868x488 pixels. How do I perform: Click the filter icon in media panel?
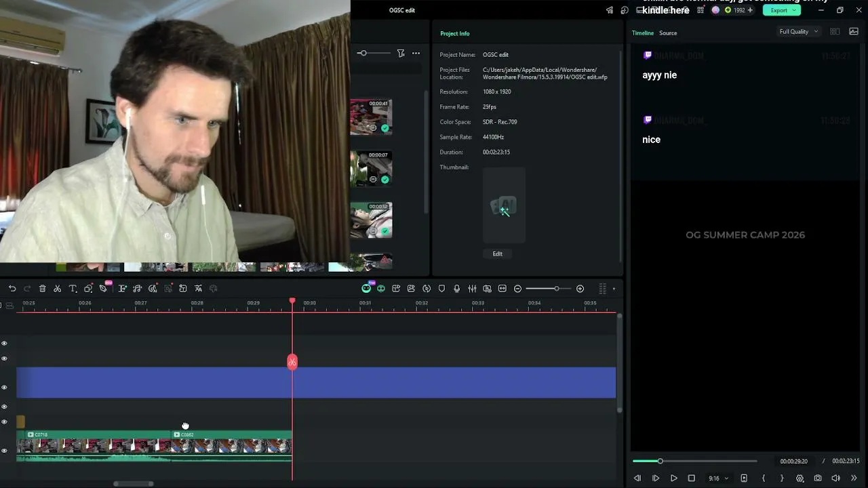click(401, 53)
